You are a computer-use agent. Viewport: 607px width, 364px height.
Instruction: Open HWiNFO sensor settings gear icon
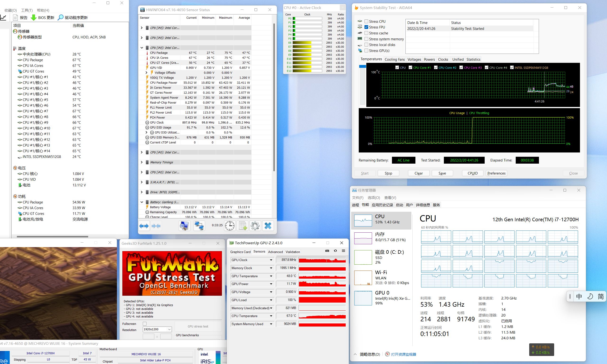255,226
